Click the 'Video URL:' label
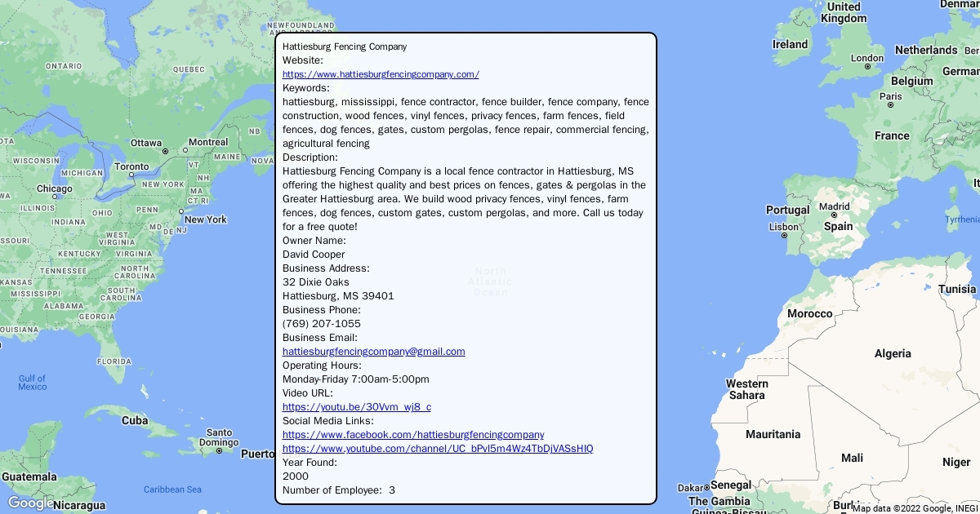Image resolution: width=980 pixels, height=514 pixels. coord(308,393)
